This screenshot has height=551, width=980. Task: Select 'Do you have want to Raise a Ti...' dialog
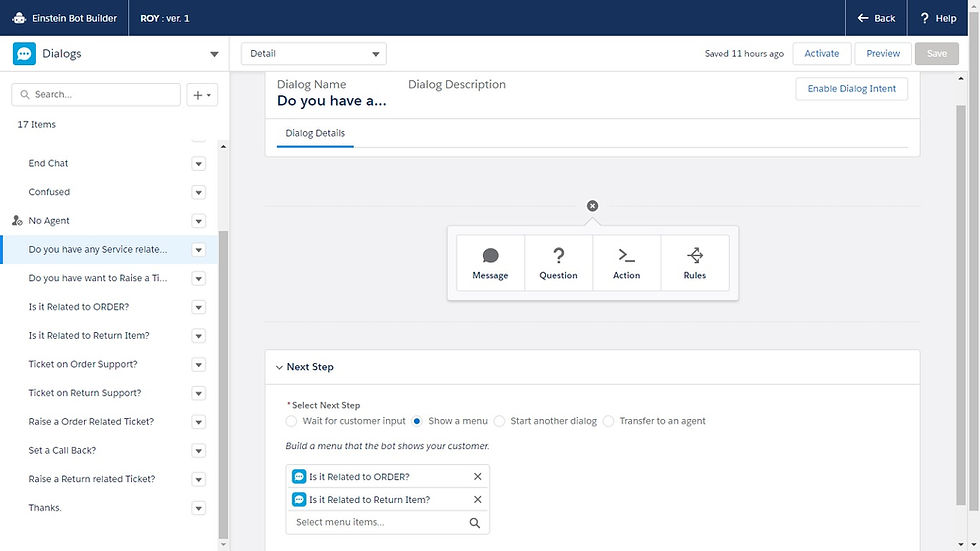98,278
